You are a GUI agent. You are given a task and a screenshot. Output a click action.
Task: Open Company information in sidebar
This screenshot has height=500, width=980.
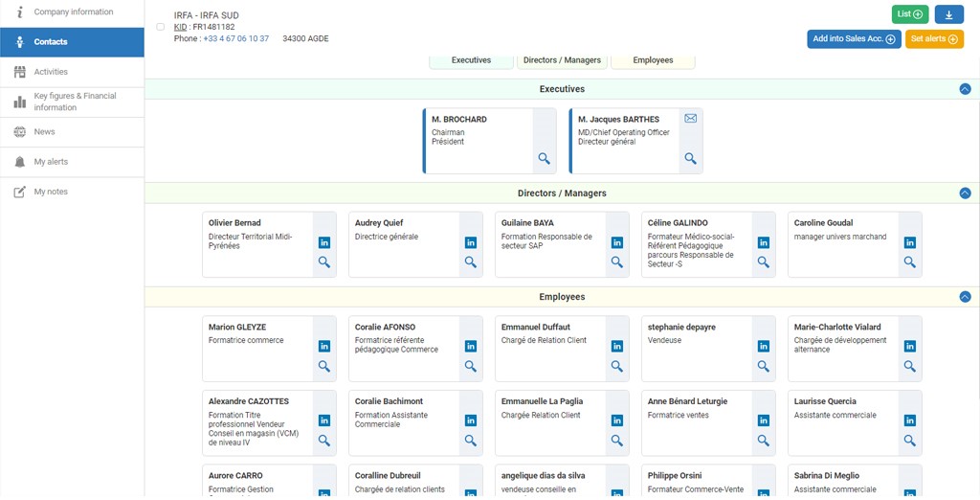click(73, 12)
